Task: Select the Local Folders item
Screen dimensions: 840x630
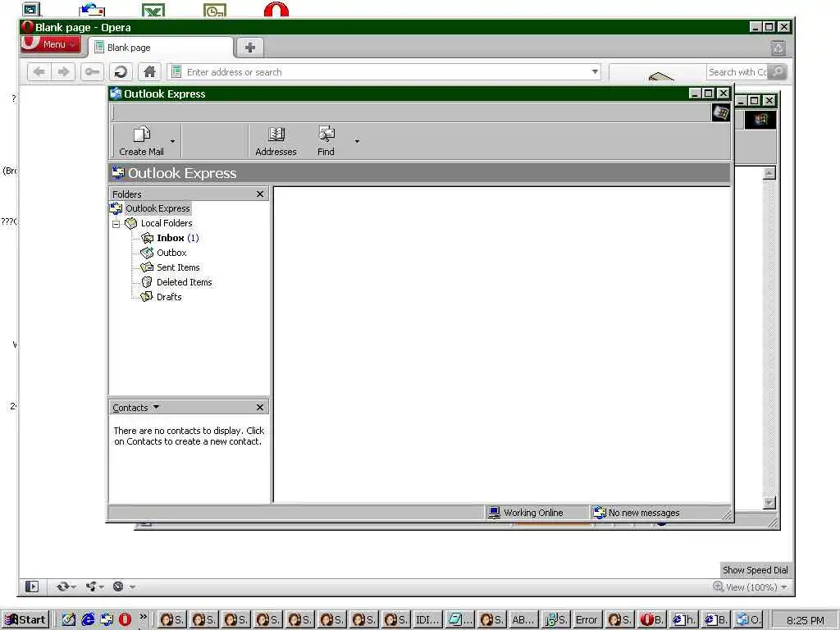Action: (x=166, y=223)
